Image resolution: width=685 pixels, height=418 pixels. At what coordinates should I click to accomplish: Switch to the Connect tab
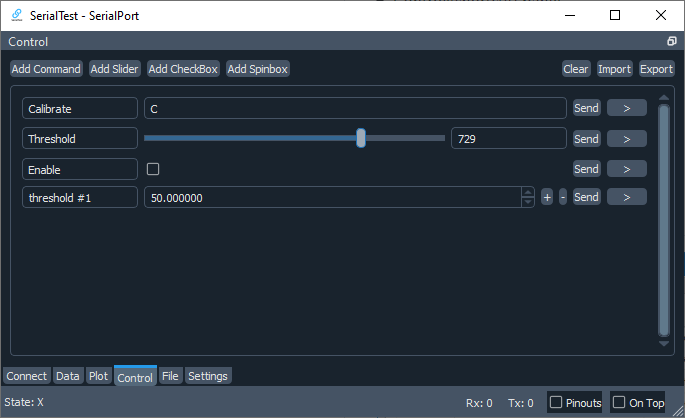27,376
